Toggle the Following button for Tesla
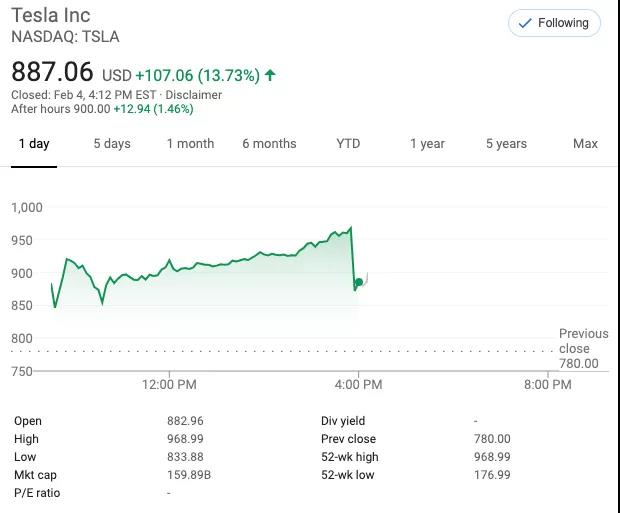Screen dimensions: 620x513 point(554,23)
